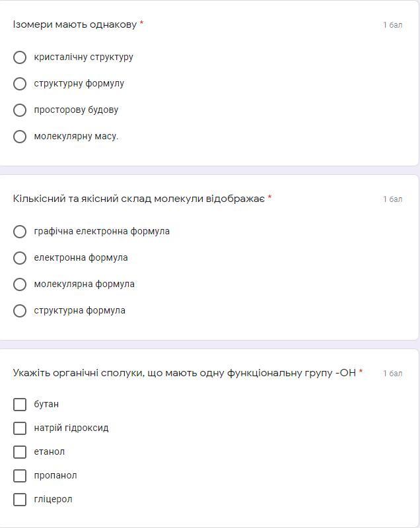Click the question about functional group -OH
Viewport: 420px width, 528px height.
(184, 373)
